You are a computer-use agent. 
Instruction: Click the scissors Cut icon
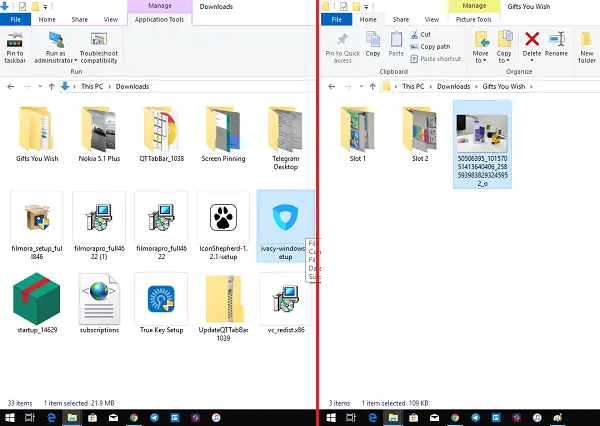414,35
